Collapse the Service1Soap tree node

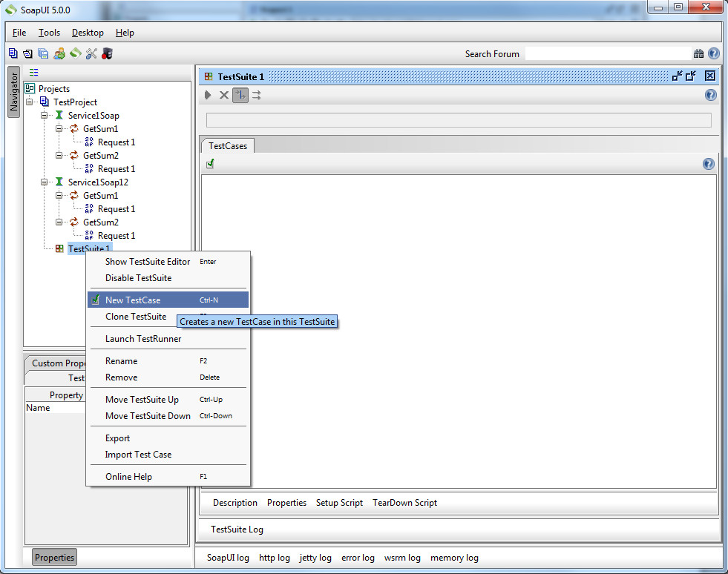45,116
